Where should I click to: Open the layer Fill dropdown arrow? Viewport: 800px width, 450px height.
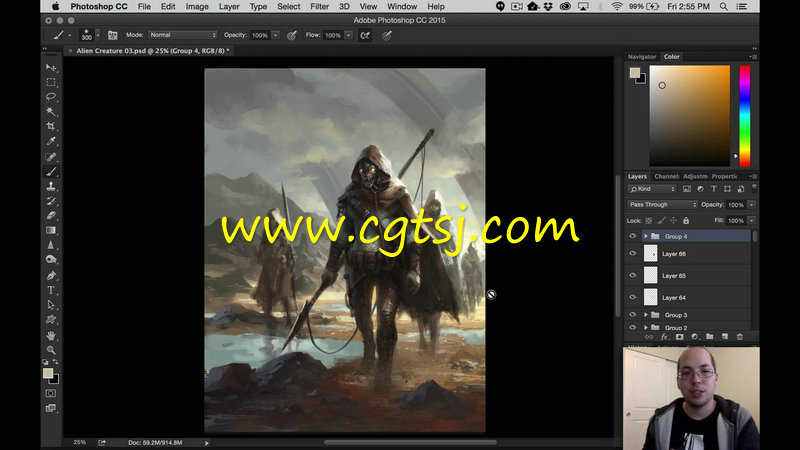pos(752,220)
